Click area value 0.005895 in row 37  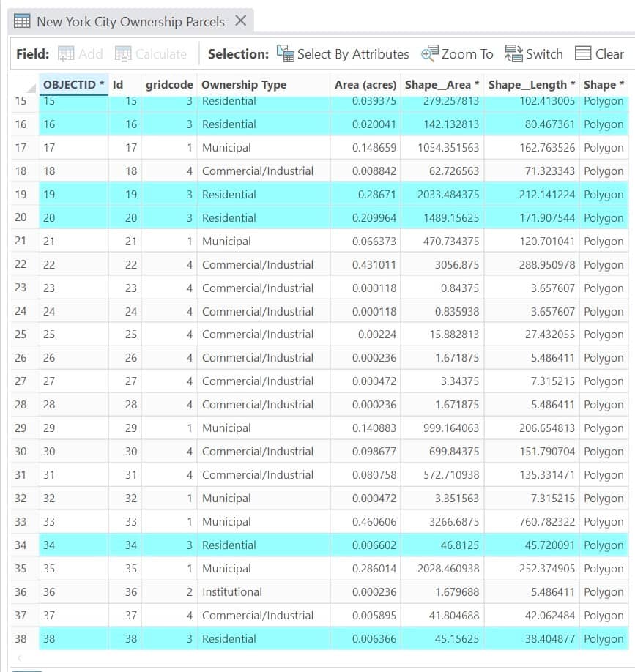click(365, 616)
